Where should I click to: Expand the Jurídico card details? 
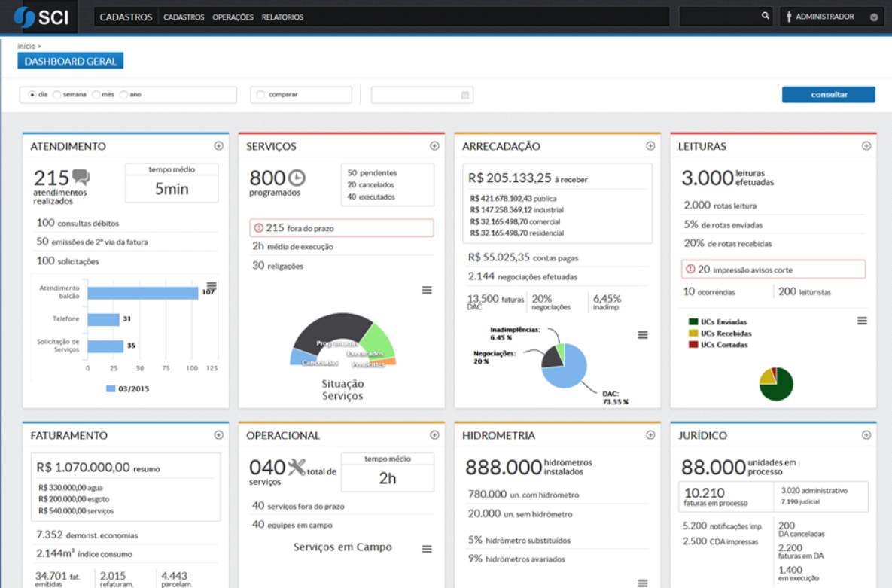tap(866, 435)
